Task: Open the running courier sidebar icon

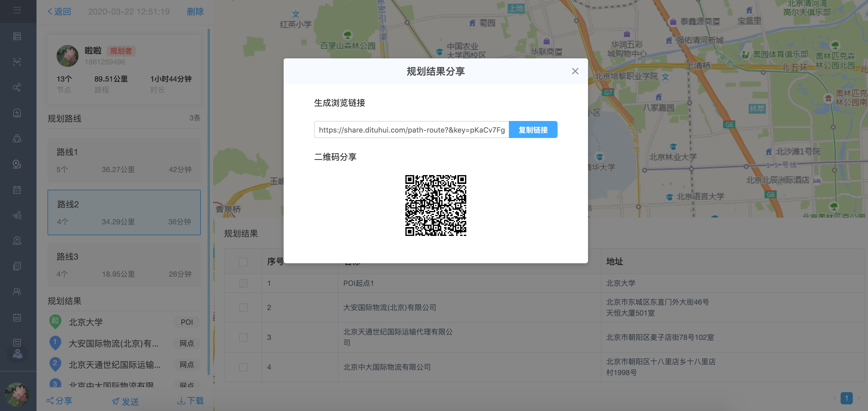Action: coord(17,215)
